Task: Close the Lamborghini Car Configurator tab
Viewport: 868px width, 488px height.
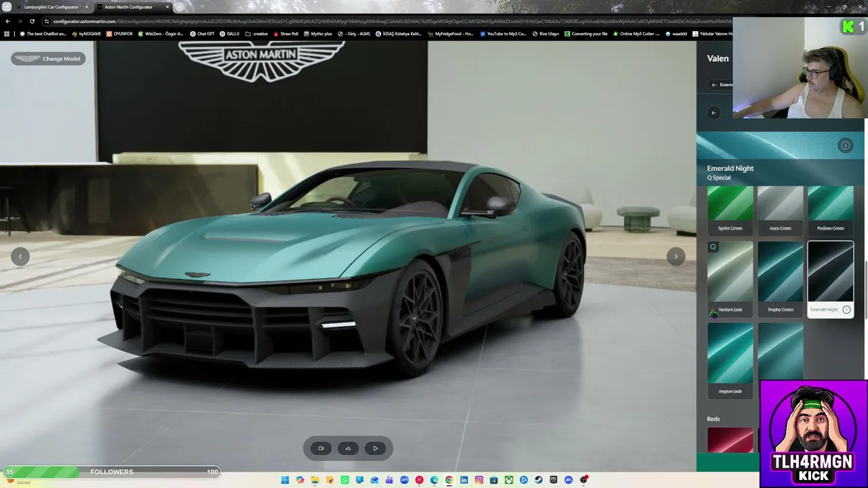Action: [x=87, y=7]
